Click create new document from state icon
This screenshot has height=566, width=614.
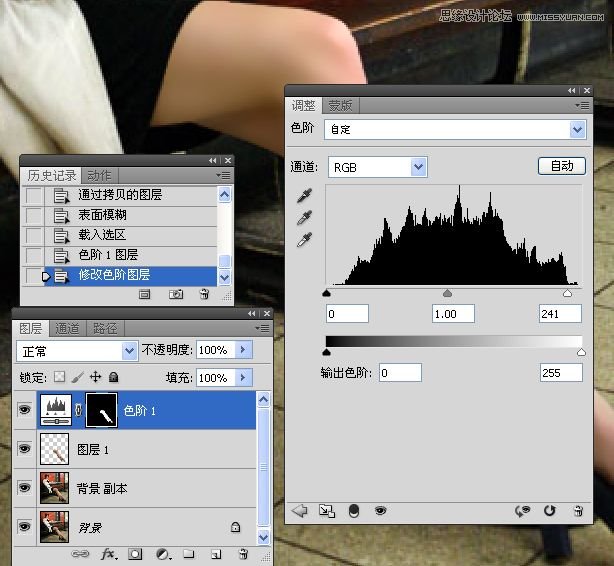pos(144,294)
